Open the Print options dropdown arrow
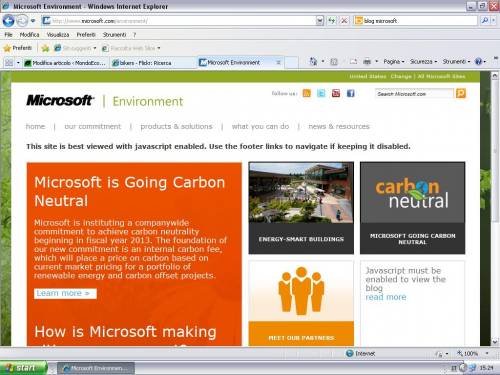Image resolution: width=500 pixels, height=375 pixels. 377,62
